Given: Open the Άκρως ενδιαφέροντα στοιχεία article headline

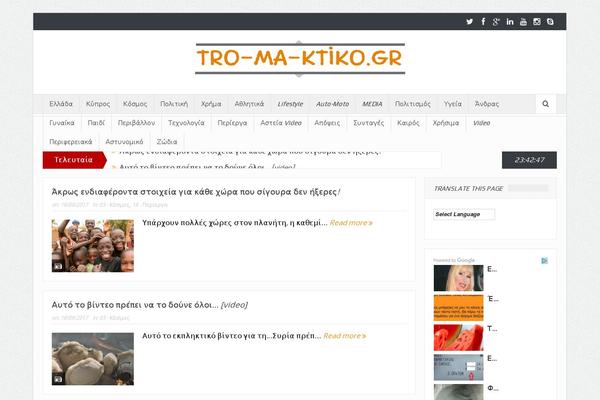Looking at the screenshot, I should (196, 192).
